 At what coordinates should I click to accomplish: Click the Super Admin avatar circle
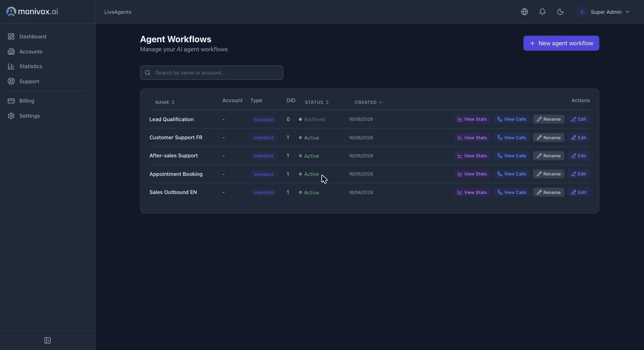point(581,12)
